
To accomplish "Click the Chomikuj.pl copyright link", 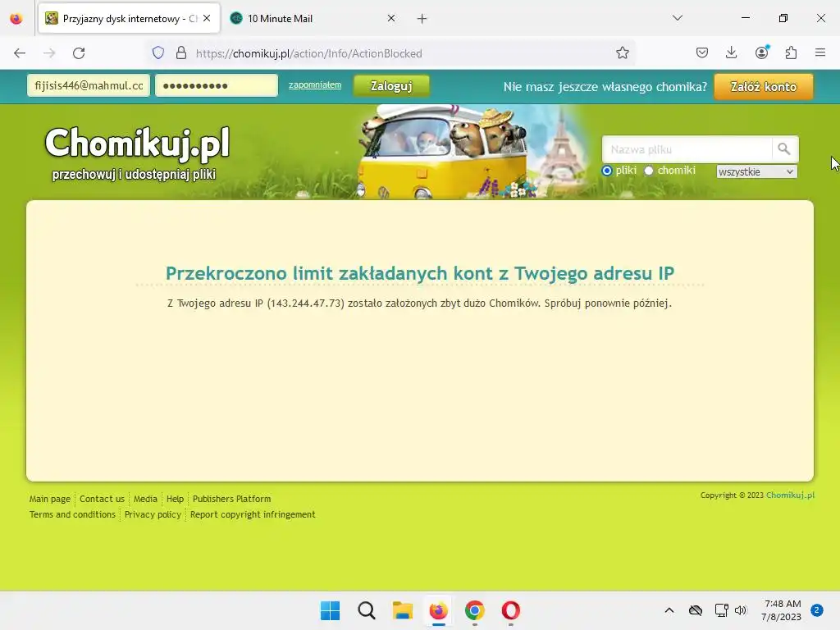I will (790, 495).
